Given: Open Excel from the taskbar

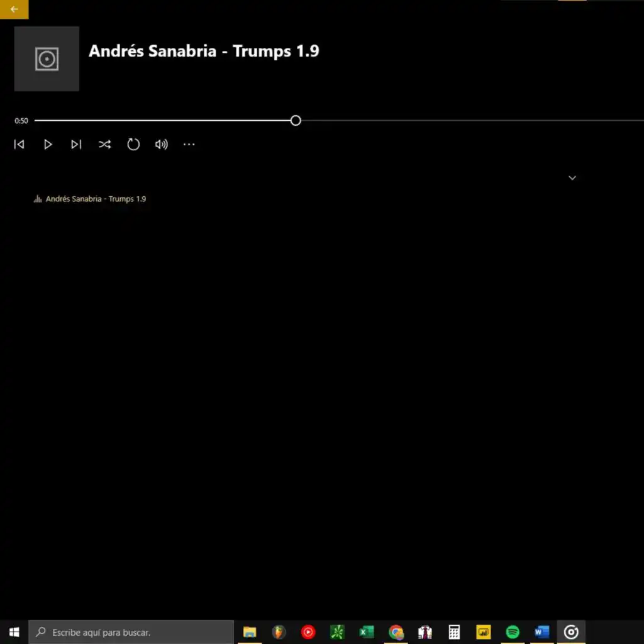Looking at the screenshot, I should point(367,632).
